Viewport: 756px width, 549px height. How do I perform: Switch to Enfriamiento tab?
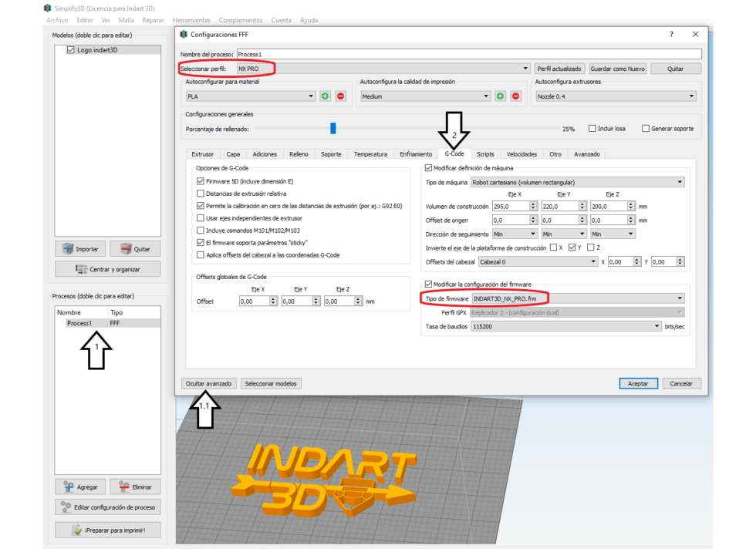(416, 154)
